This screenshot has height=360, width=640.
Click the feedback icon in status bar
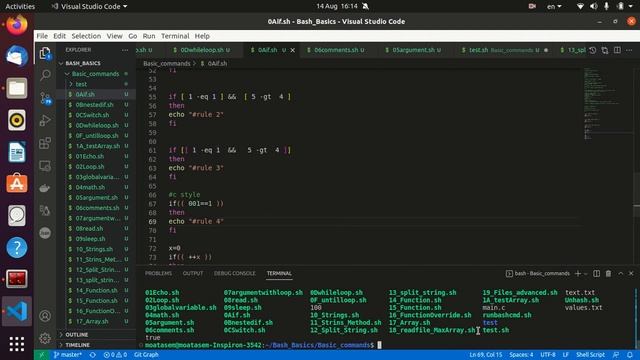point(616,355)
